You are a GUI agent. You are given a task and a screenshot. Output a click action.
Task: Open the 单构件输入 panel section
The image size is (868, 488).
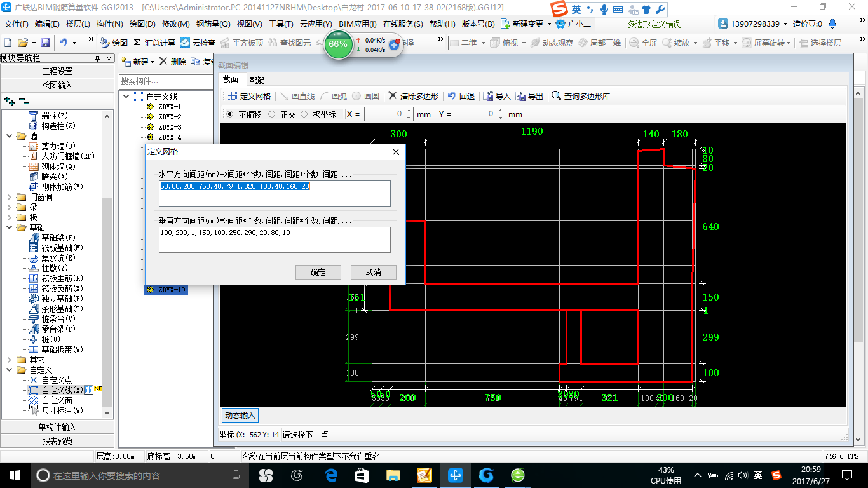[x=57, y=427]
